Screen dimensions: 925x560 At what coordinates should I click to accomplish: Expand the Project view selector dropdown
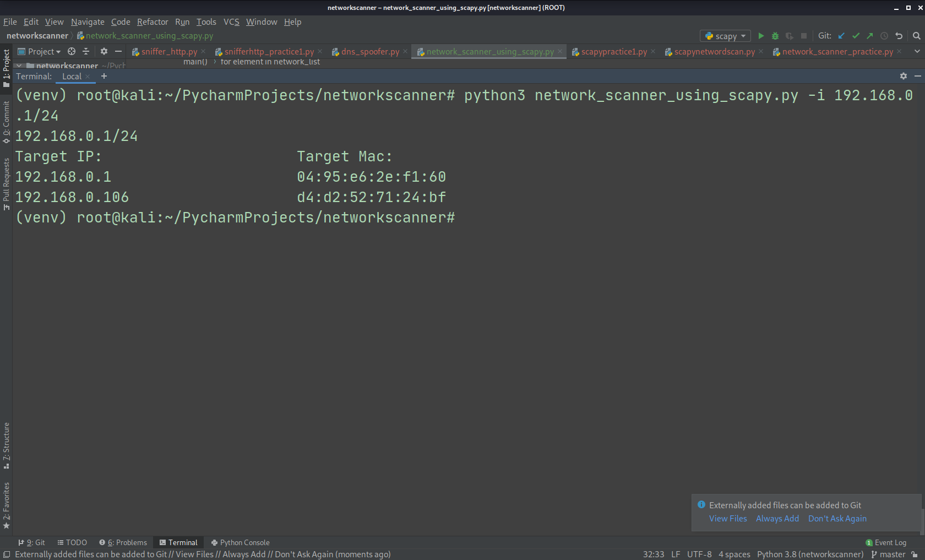coord(39,51)
